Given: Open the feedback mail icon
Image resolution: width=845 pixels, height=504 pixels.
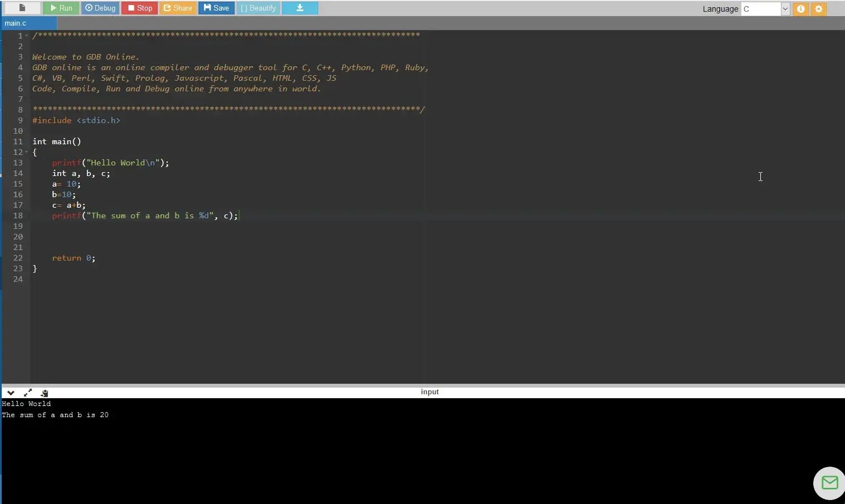Looking at the screenshot, I should pyautogui.click(x=829, y=483).
